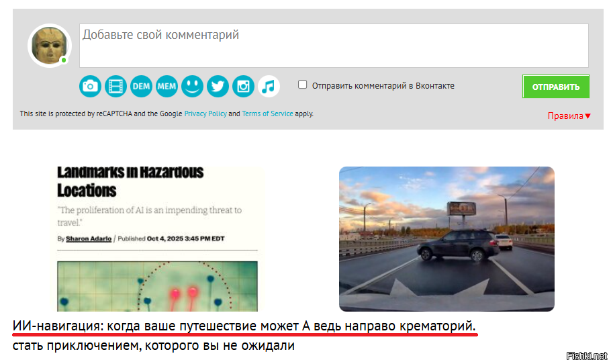The image size is (611, 364).
Task: Enable sending comment to ВКонтакте
Action: pos(303,85)
